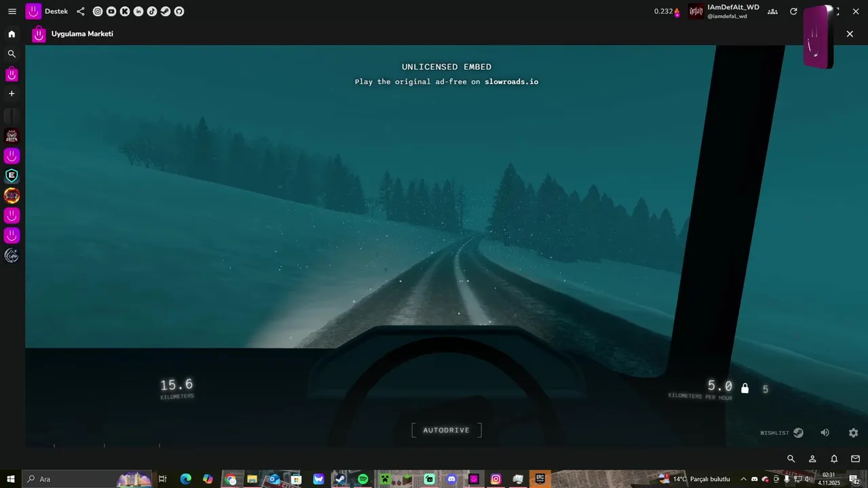Open the magnifier icon at bottom right

(x=791, y=459)
